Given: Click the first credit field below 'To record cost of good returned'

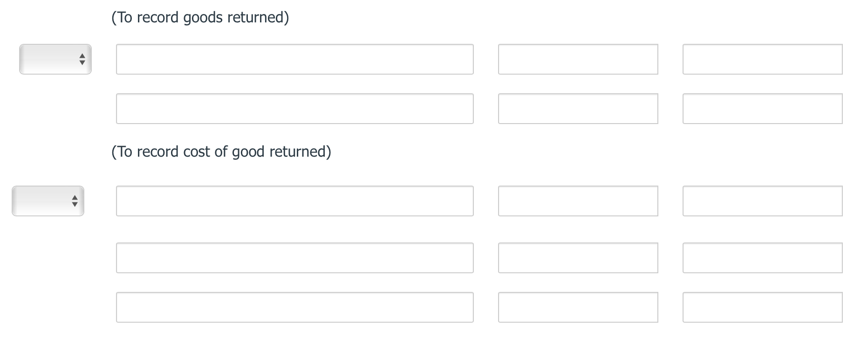Looking at the screenshot, I should (x=762, y=201).
